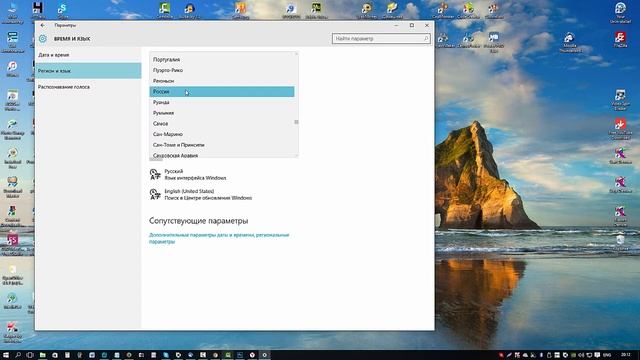Open Дополнительные параметры даты и времени link

coord(219,238)
